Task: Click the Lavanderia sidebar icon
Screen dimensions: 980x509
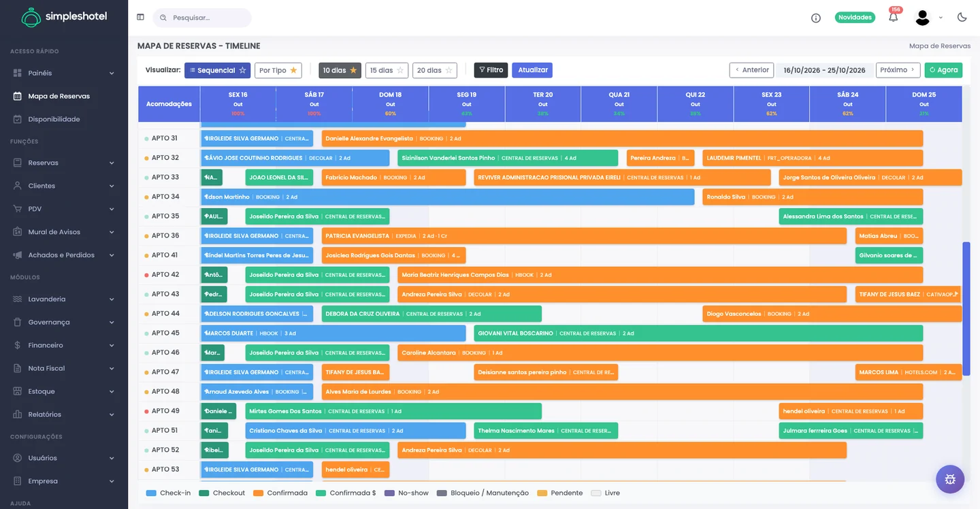Action: (x=18, y=299)
